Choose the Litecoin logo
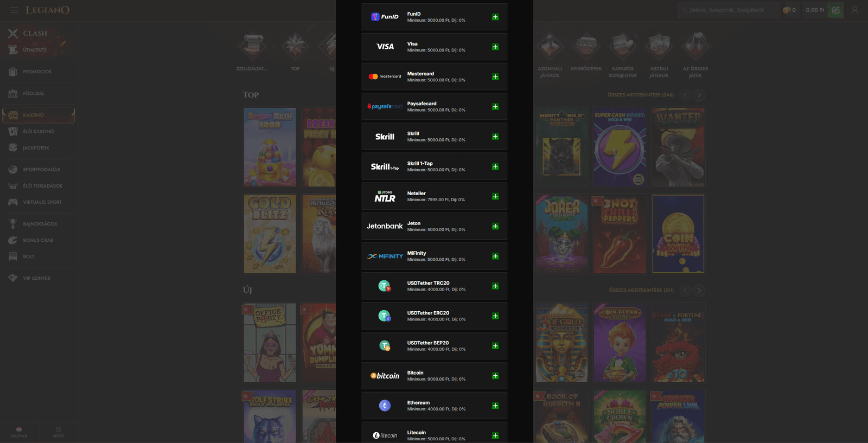868x443 pixels. tap(385, 435)
